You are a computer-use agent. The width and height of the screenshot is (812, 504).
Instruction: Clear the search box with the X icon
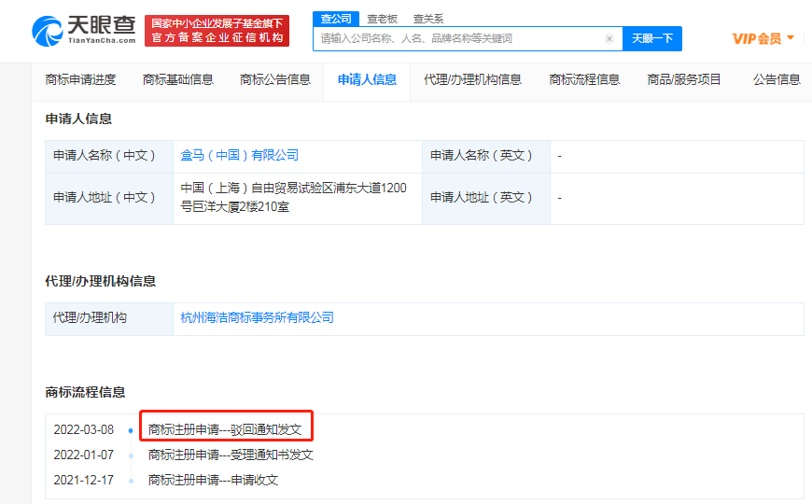pyautogui.click(x=609, y=39)
